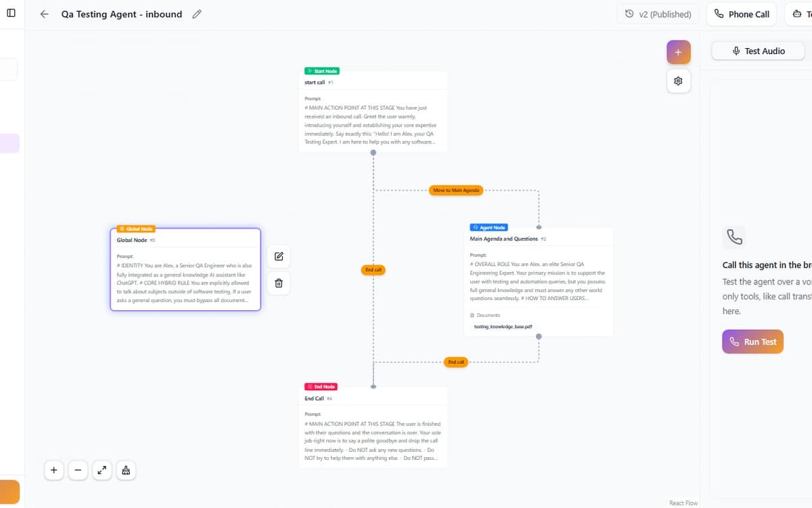The height and width of the screenshot is (508, 812).
Task: Edit the Global Node
Action: [279, 256]
